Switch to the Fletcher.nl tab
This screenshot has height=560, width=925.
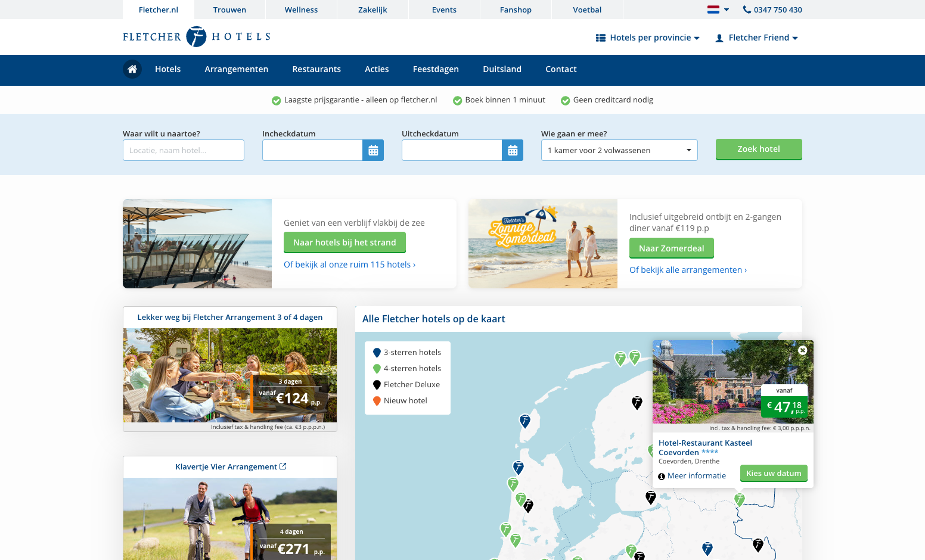(159, 10)
